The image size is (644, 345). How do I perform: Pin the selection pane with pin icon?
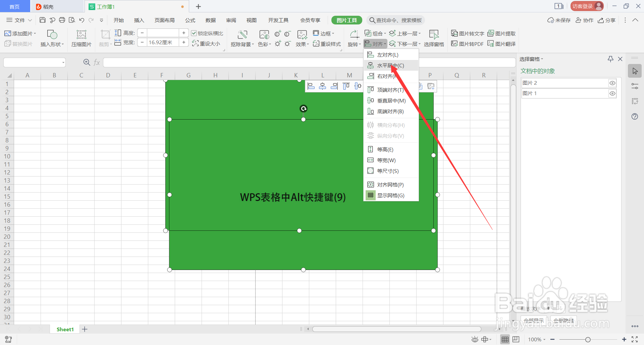(x=610, y=59)
